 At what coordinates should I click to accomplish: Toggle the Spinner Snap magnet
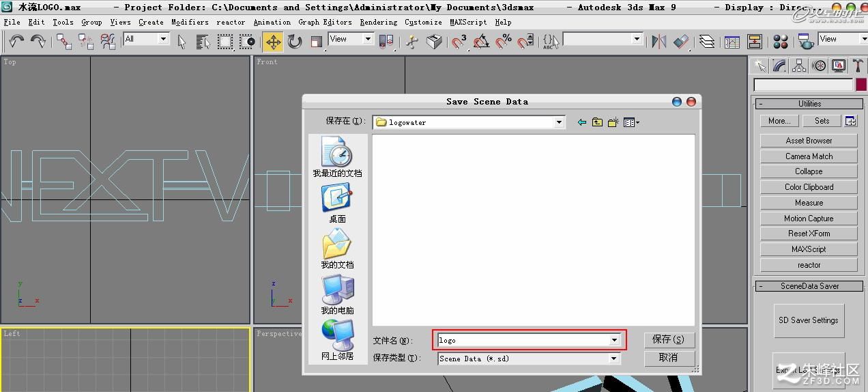(525, 42)
